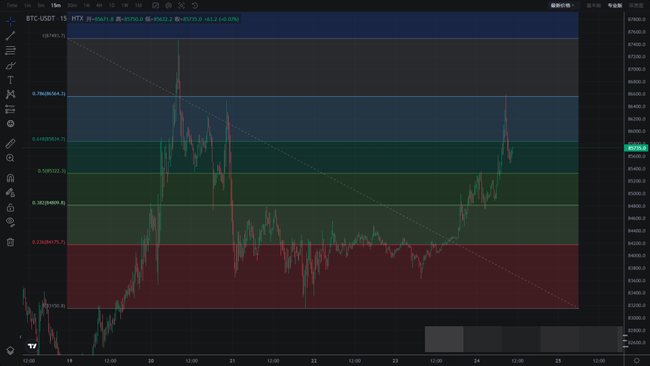The image size is (650, 366).
Task: Click the Fibonacci level 0 label 83150.8
Action: pyautogui.click(x=53, y=306)
